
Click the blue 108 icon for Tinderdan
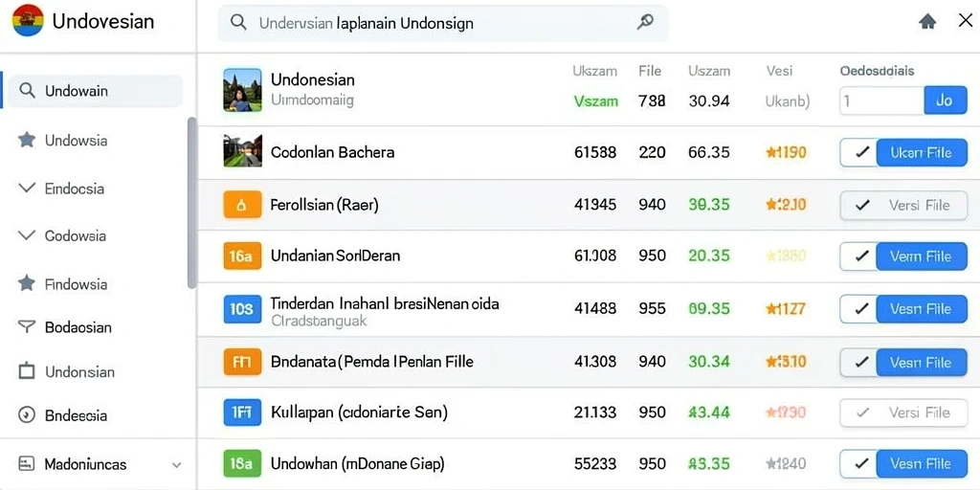click(x=242, y=309)
